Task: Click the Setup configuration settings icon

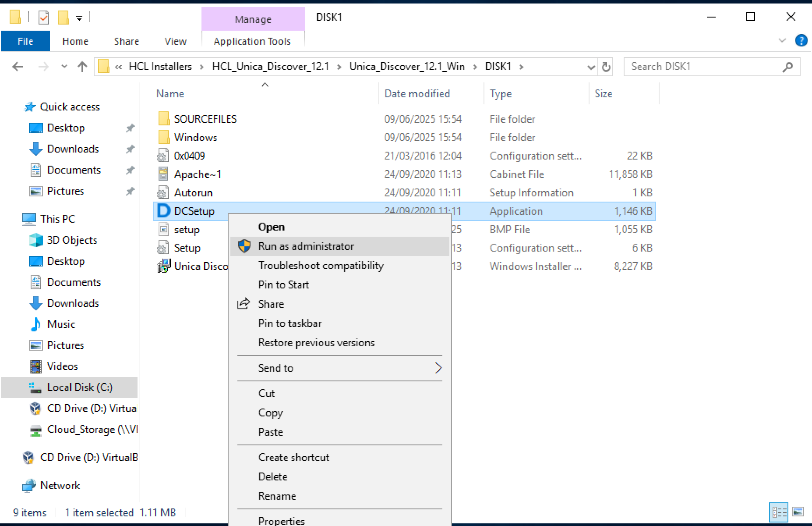Action: [x=163, y=248]
